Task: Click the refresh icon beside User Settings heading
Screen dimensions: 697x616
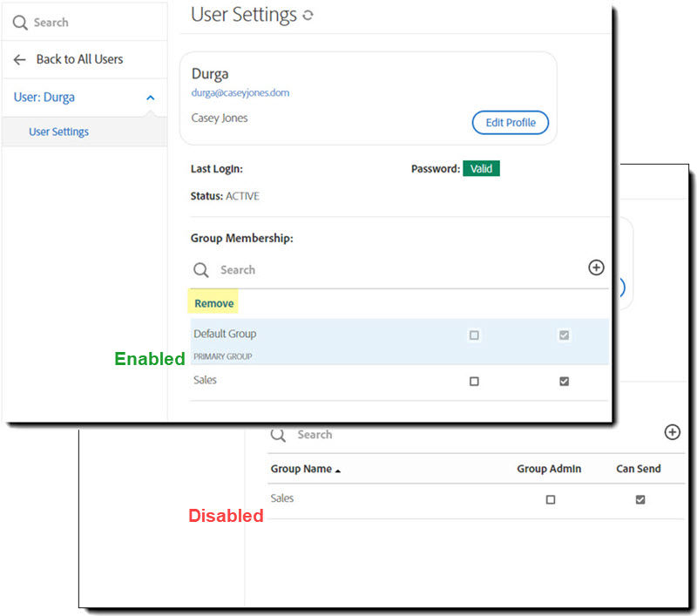Action: tap(310, 15)
